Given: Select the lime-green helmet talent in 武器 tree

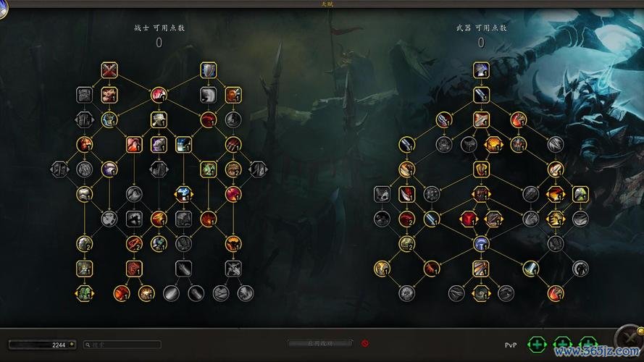Looking at the screenshot, I should click(x=580, y=194).
